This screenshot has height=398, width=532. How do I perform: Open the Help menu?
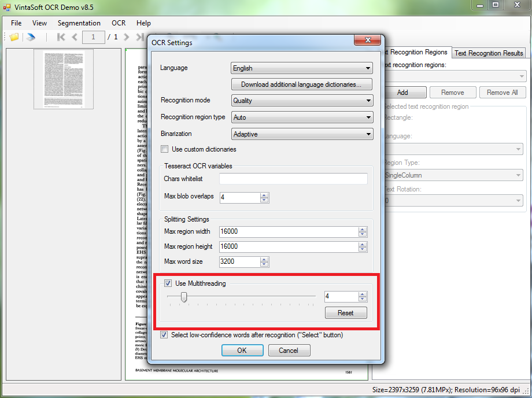[x=143, y=23]
